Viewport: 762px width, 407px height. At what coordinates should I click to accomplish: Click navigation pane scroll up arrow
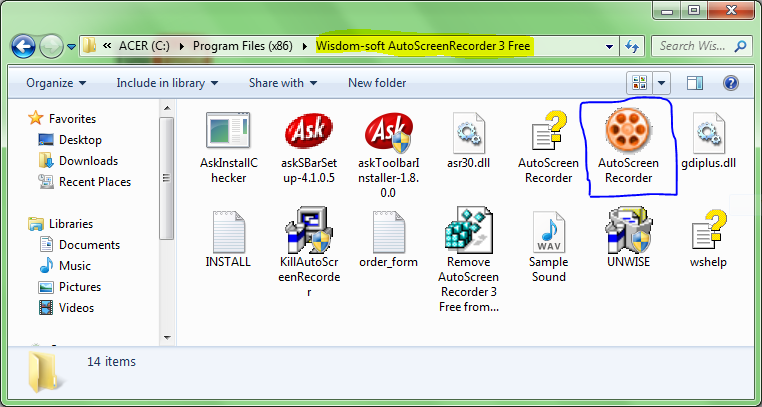167,108
